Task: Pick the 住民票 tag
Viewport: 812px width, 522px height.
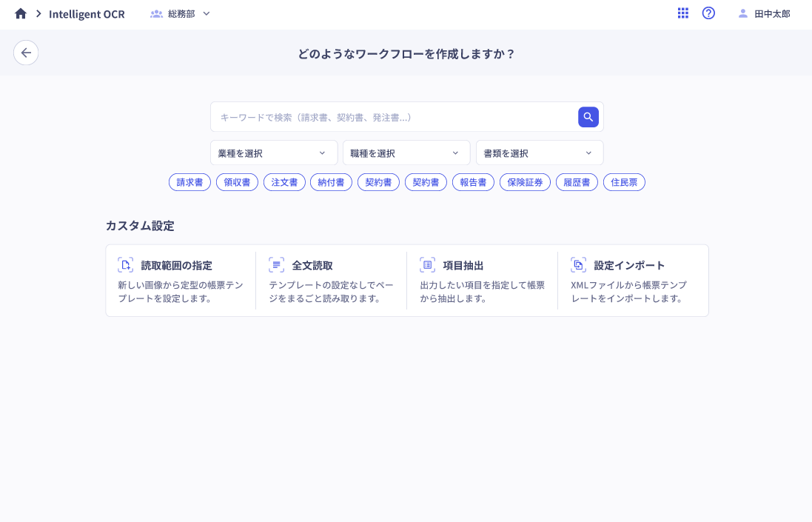Action: click(624, 182)
